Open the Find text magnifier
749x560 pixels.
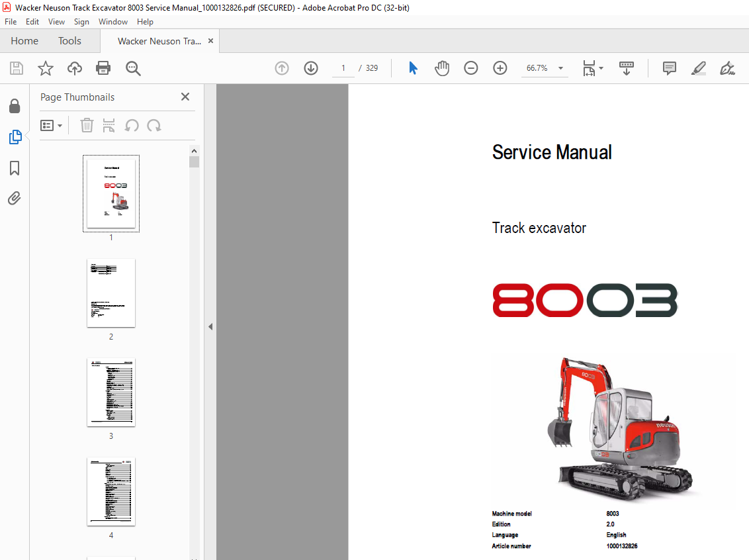tap(133, 68)
